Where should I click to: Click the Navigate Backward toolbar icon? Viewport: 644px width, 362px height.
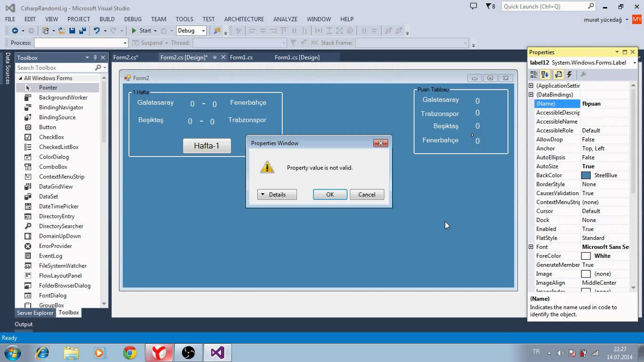15,31
